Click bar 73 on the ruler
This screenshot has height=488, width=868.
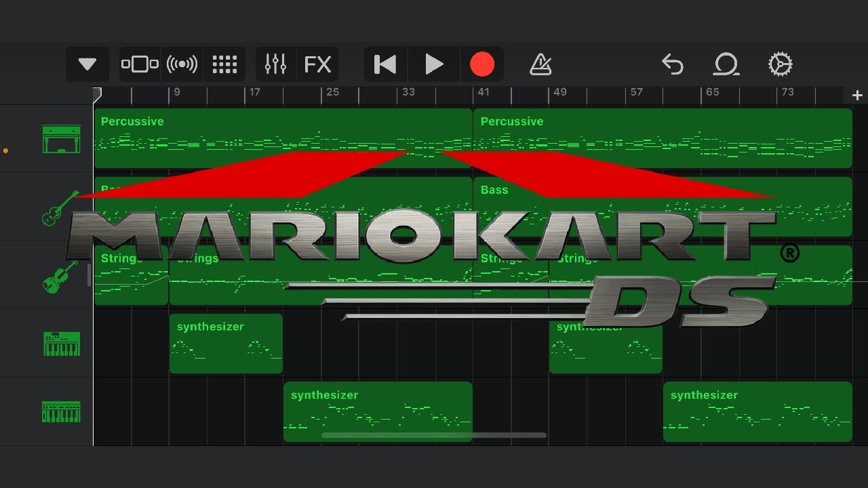tap(787, 91)
